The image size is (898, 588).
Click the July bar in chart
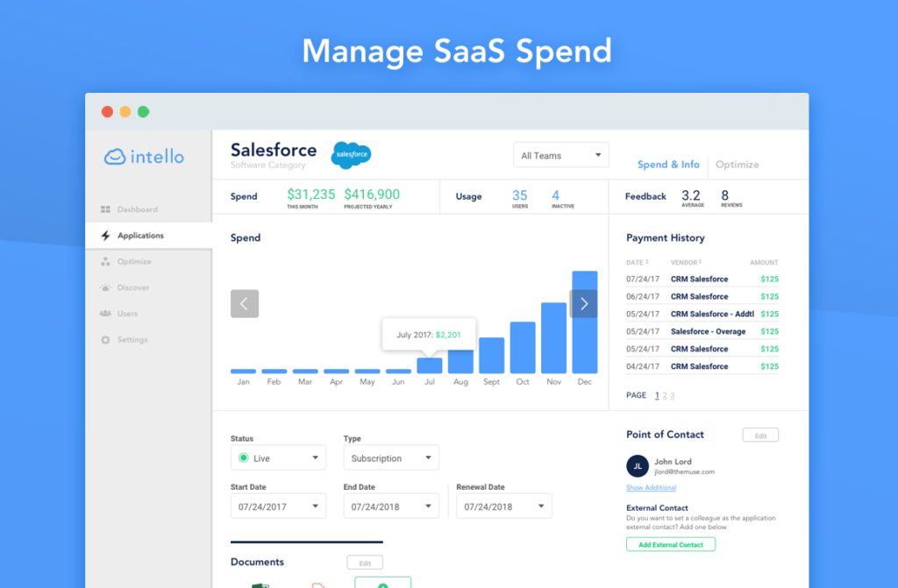pos(430,365)
